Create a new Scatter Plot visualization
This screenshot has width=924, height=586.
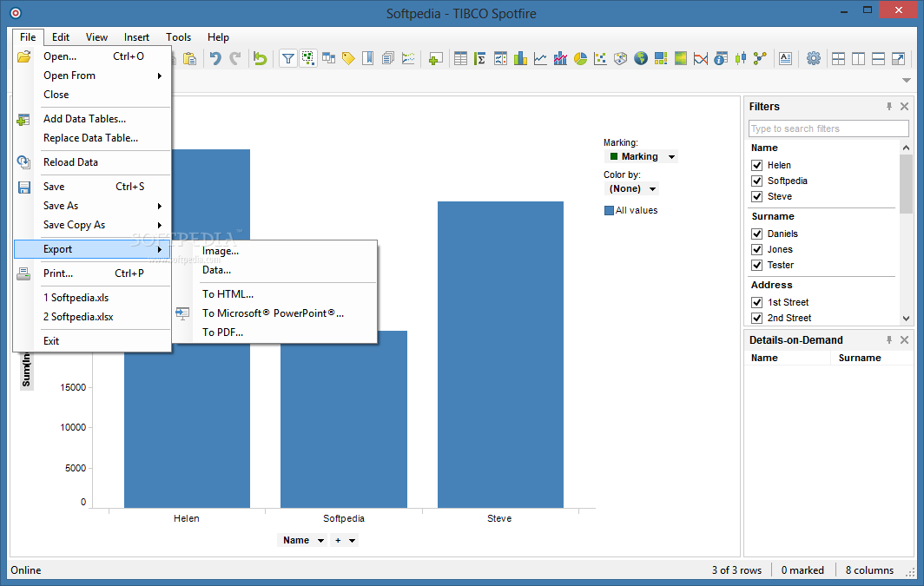coord(600,58)
